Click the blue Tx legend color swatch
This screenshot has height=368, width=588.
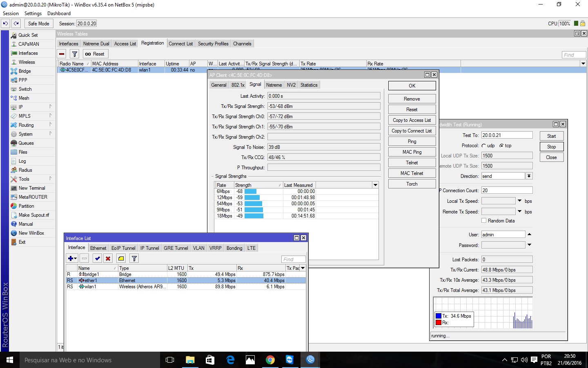[439, 316]
